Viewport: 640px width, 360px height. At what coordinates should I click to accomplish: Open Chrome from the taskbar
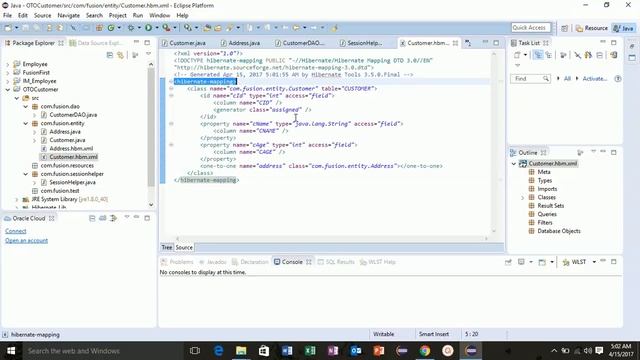(425, 351)
